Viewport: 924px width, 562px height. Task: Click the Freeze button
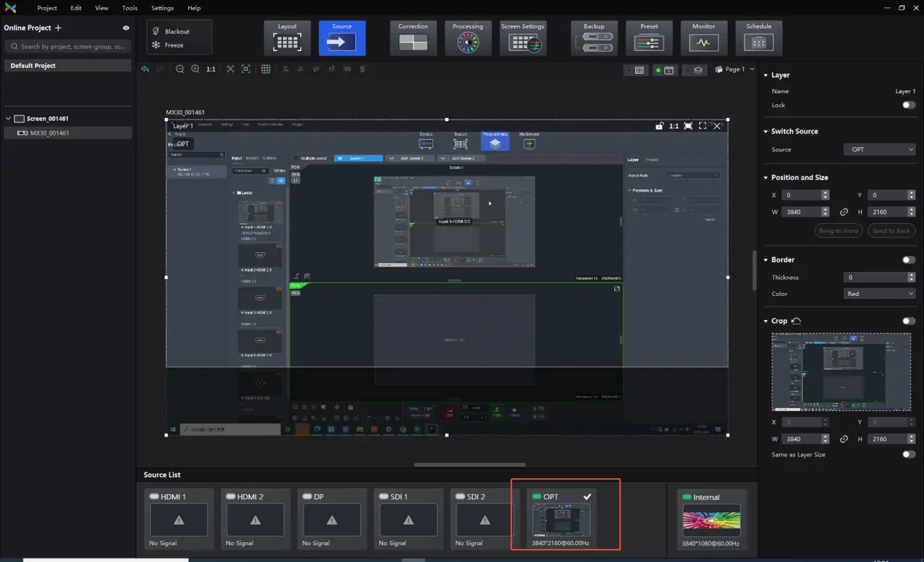tap(174, 45)
